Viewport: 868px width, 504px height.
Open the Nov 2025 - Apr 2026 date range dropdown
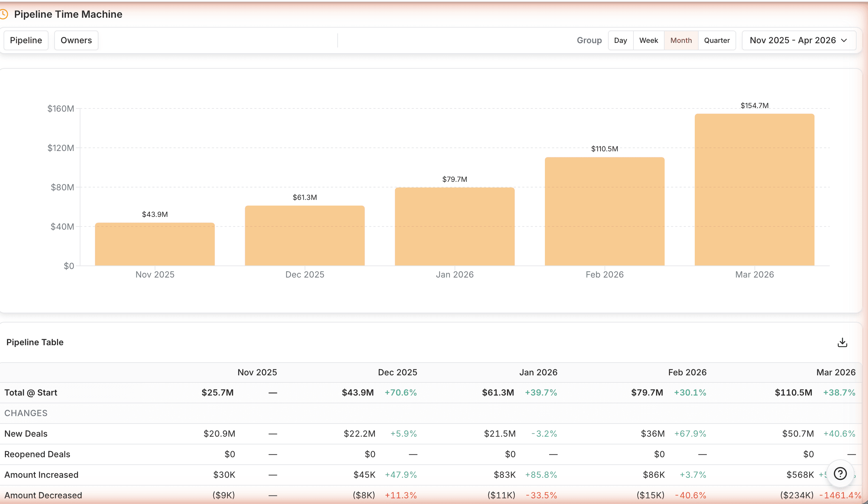(793, 40)
